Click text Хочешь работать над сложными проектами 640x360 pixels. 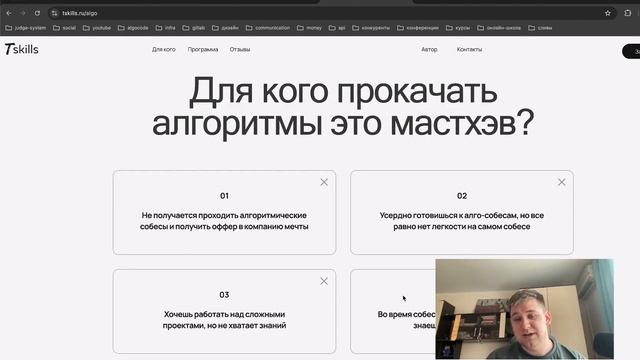224,320
